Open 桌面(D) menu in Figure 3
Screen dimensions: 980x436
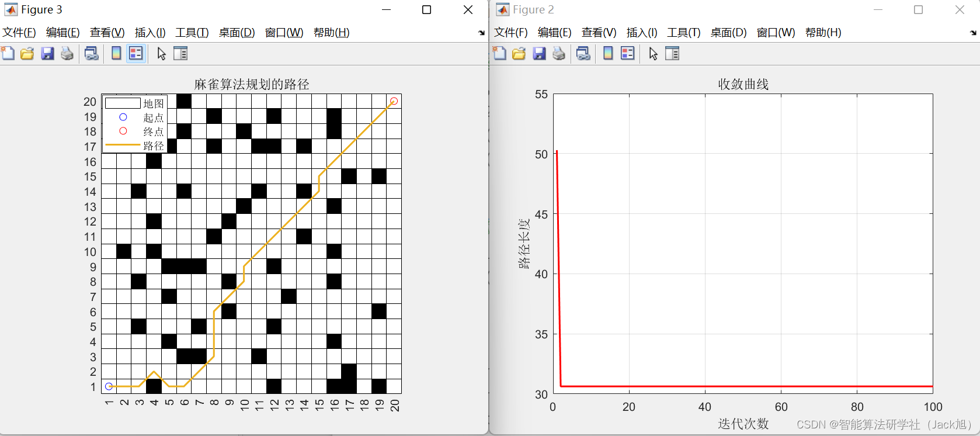(237, 33)
